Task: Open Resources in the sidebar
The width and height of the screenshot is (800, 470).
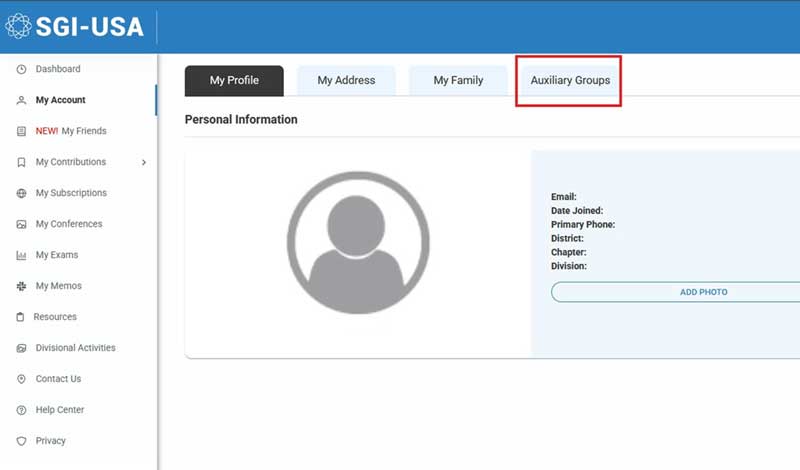Action: coord(55,317)
